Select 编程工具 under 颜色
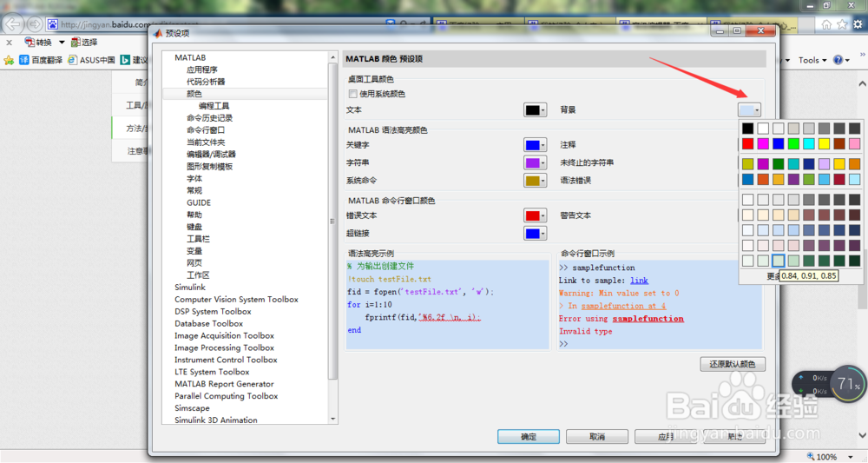868x463 pixels. tap(214, 106)
